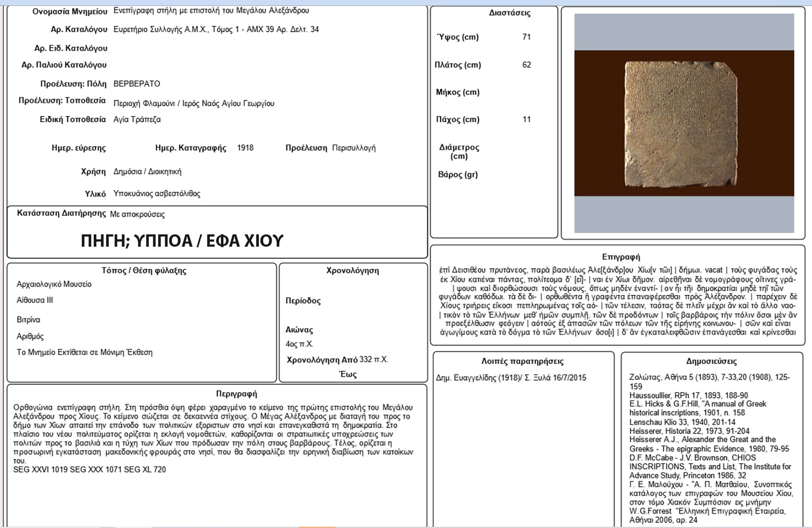Focus the Προέλευση Πόλη field showing ΒΕΡΒΕΡΑΤΟ
812x528 pixels.
tap(137, 84)
